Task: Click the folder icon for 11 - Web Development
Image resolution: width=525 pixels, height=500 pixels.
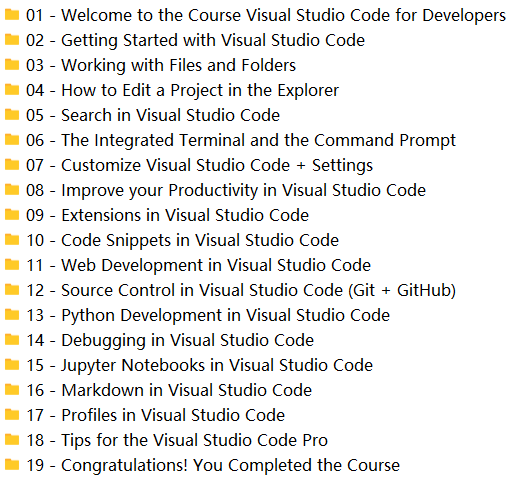Action: pyautogui.click(x=12, y=265)
